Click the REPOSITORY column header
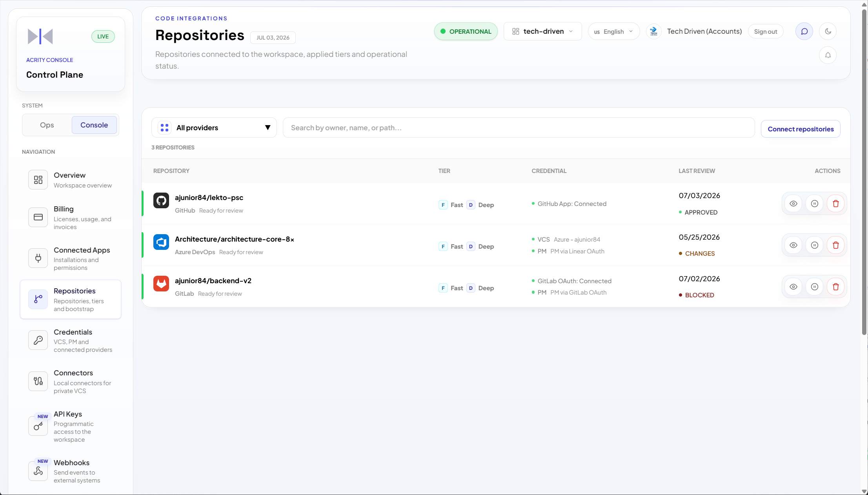868x495 pixels. [x=171, y=171]
